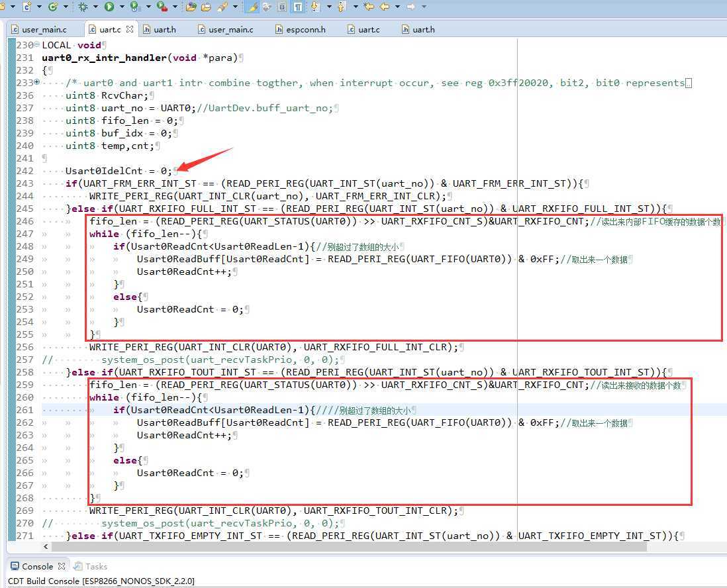Click 'uint8 temp,cnt;' declaration
Screen dimensions: 727x588
click(109, 146)
